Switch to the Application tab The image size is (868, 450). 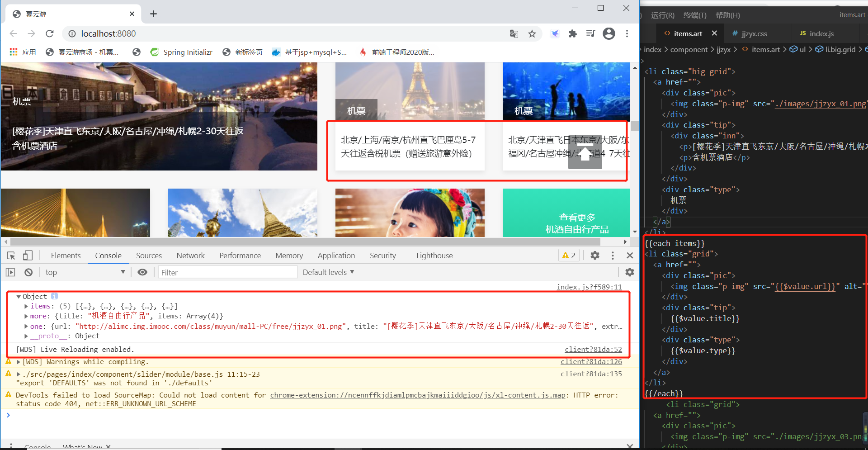tap(336, 256)
